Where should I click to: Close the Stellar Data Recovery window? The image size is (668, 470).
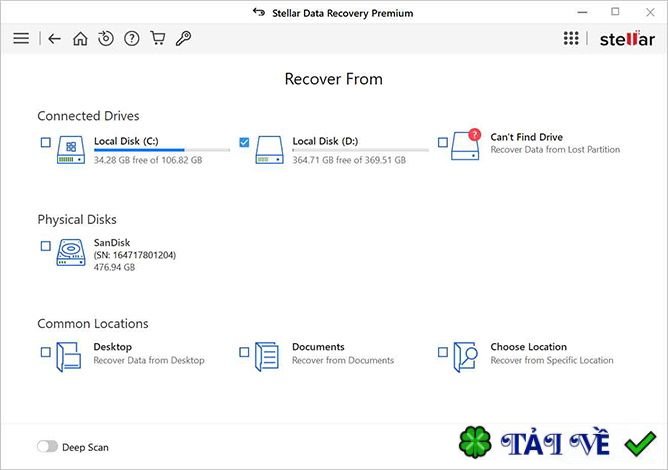pos(650,12)
